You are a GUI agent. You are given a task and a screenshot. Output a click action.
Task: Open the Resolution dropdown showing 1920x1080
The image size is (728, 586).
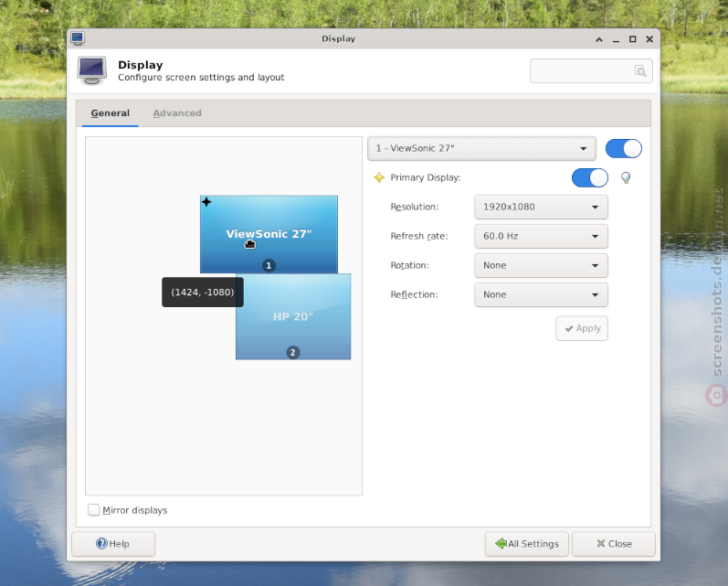point(541,207)
